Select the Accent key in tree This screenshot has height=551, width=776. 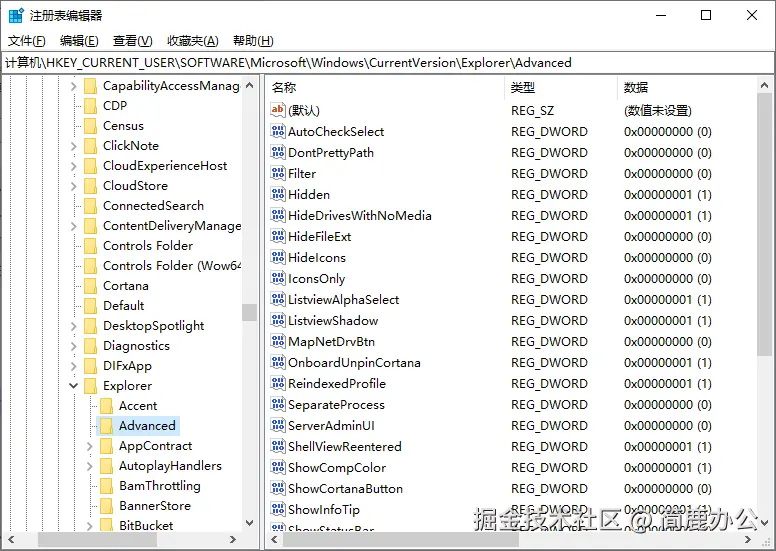[x=138, y=406]
